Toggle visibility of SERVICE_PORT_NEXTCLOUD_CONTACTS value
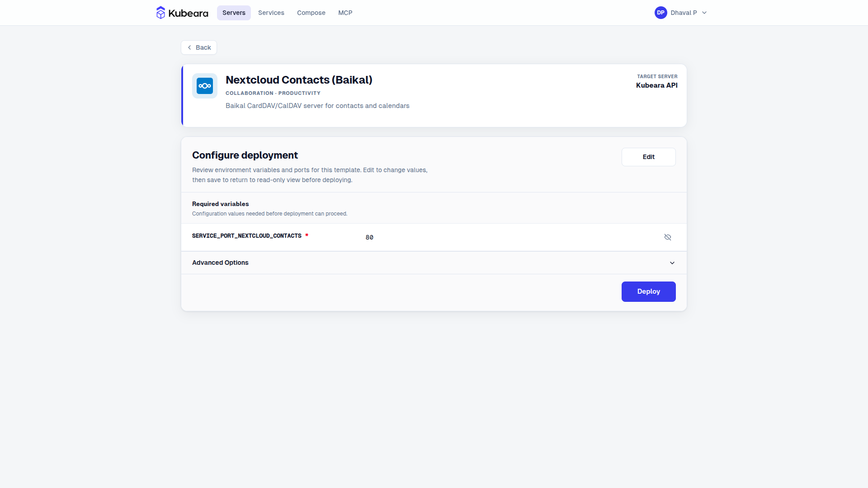The height and width of the screenshot is (488, 868). tap(668, 237)
